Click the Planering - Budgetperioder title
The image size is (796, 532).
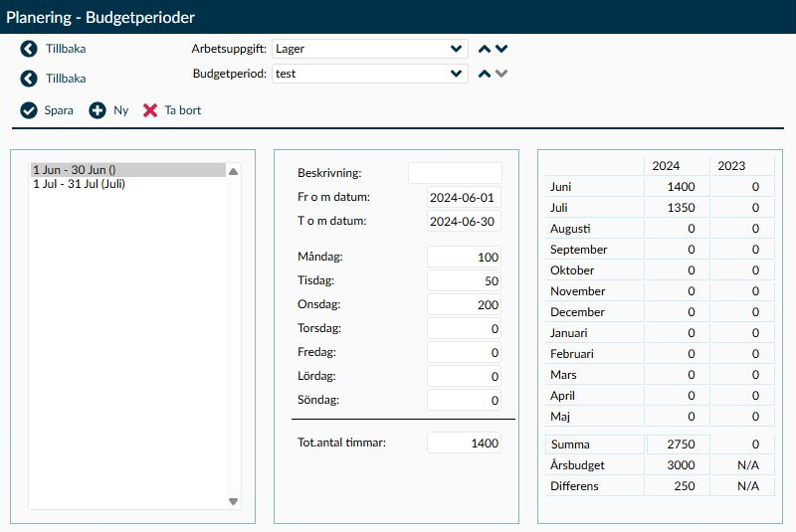pos(100,17)
